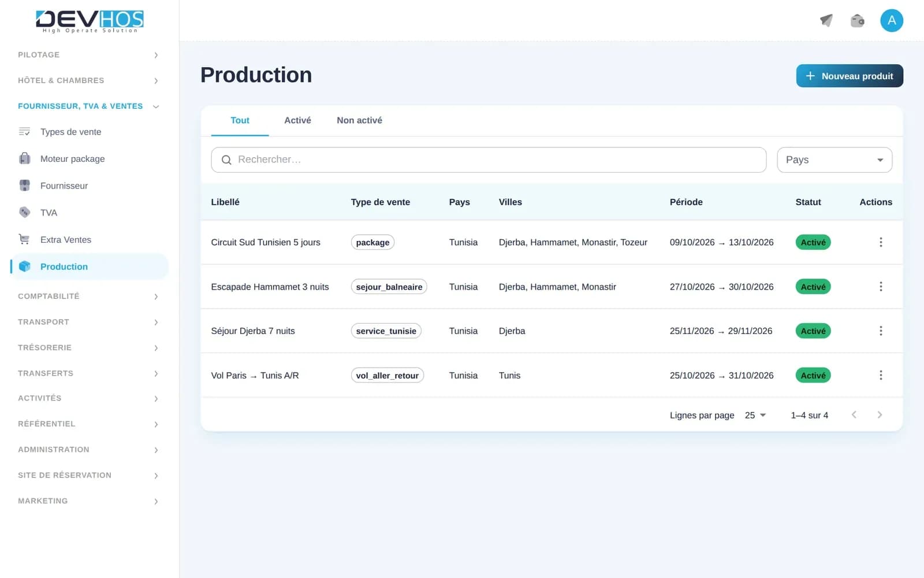Switch to the Tout tab

240,120
